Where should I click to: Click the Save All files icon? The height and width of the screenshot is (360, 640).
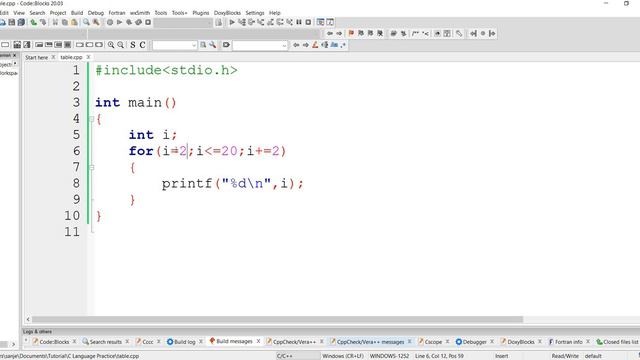point(21,22)
